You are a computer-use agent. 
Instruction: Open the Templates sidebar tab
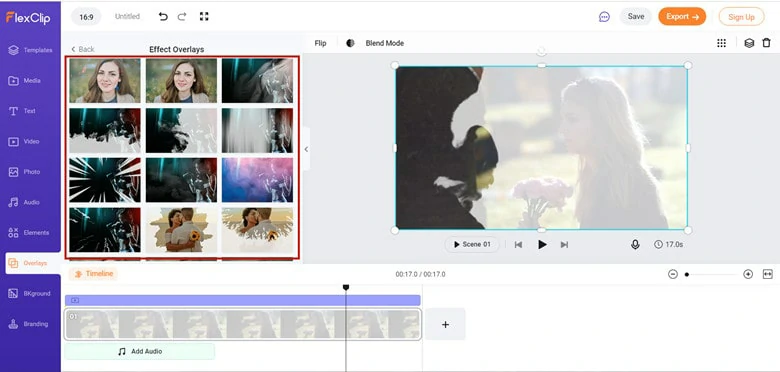pos(30,50)
